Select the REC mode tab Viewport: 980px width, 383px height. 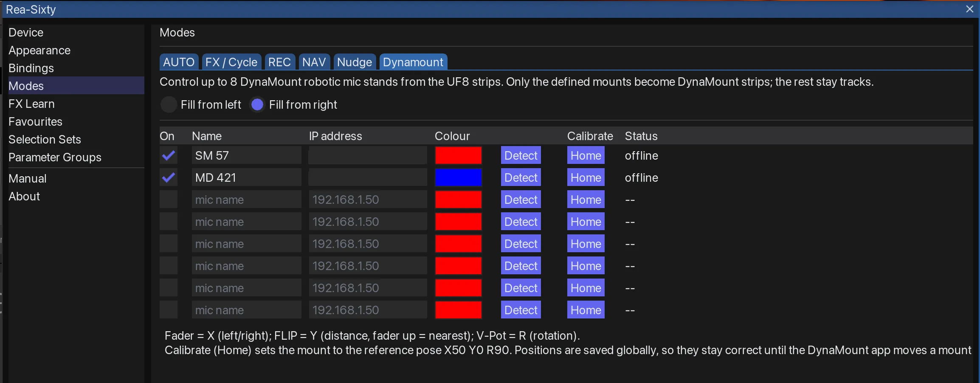point(279,62)
